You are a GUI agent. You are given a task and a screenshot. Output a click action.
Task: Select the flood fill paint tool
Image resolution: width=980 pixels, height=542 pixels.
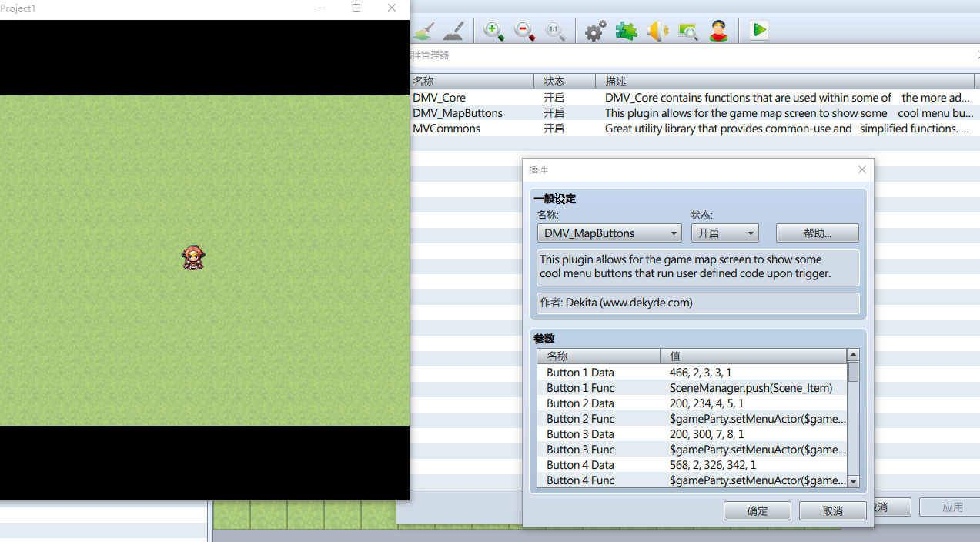[x=423, y=31]
